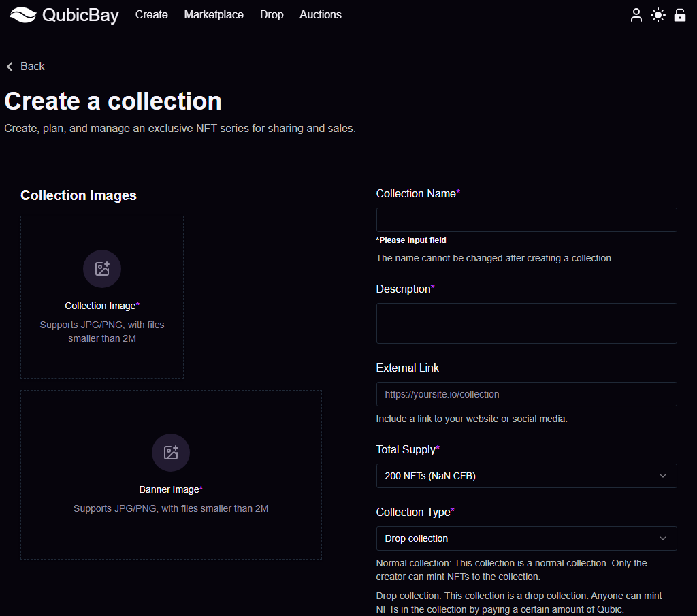Screen dimensions: 697x616
Task: Navigate to the Marketplace menu
Action: pyautogui.click(x=213, y=14)
